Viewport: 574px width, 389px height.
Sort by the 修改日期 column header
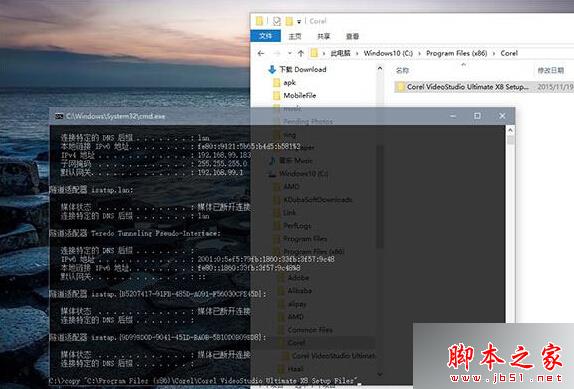(551, 70)
